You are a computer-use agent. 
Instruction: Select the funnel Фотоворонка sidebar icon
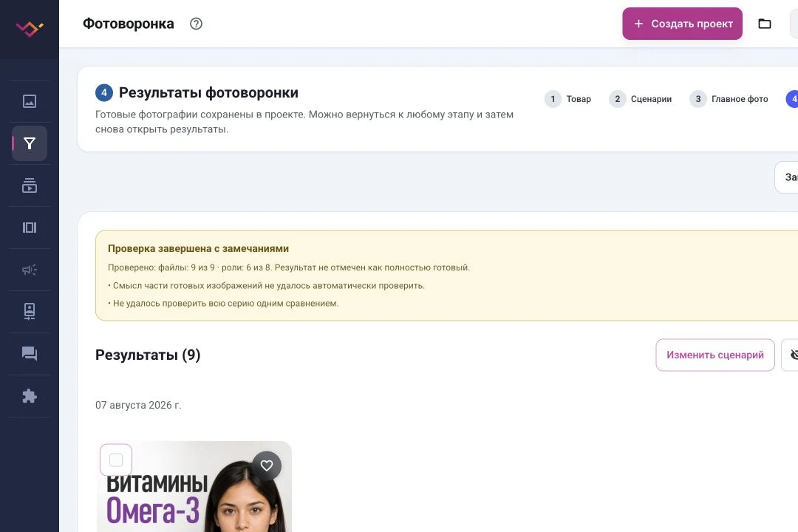30,143
